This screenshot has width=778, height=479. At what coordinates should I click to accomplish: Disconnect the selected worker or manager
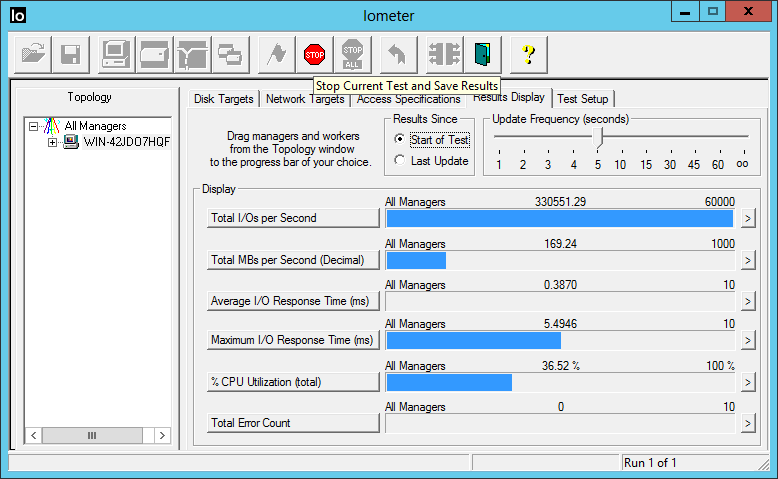[x=445, y=55]
